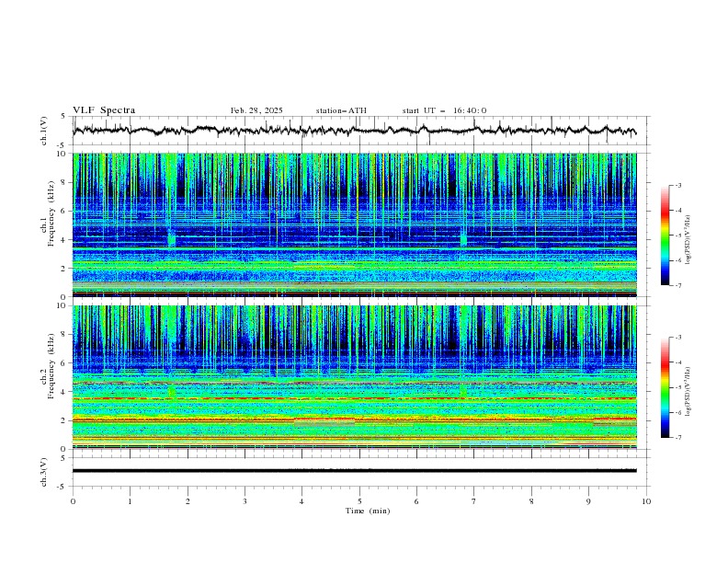Viewport: 728px width, 563px height.
Task: Select the date text "Feb. 28, 2025"
Action: (x=256, y=110)
